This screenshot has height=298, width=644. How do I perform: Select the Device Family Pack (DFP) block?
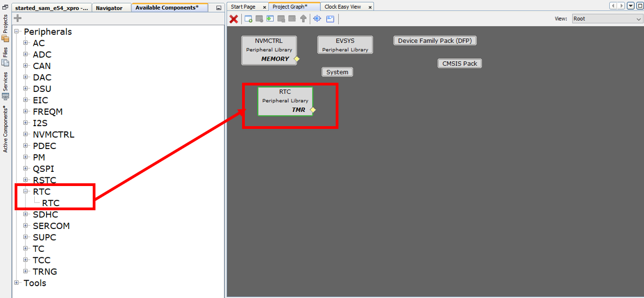point(434,40)
